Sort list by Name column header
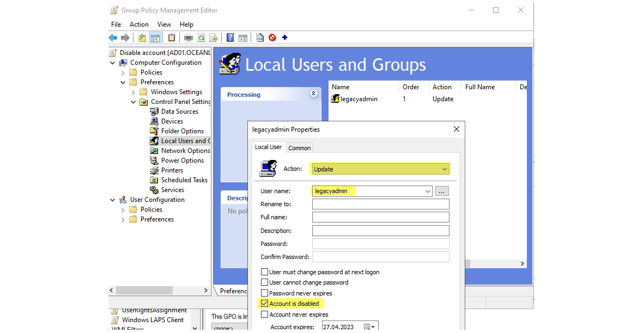 (x=363, y=87)
